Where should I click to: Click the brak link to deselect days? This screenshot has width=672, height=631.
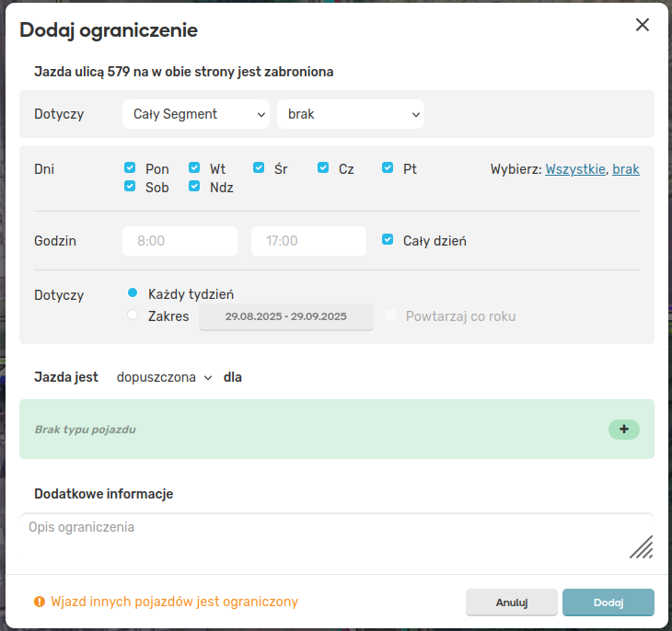tap(625, 169)
